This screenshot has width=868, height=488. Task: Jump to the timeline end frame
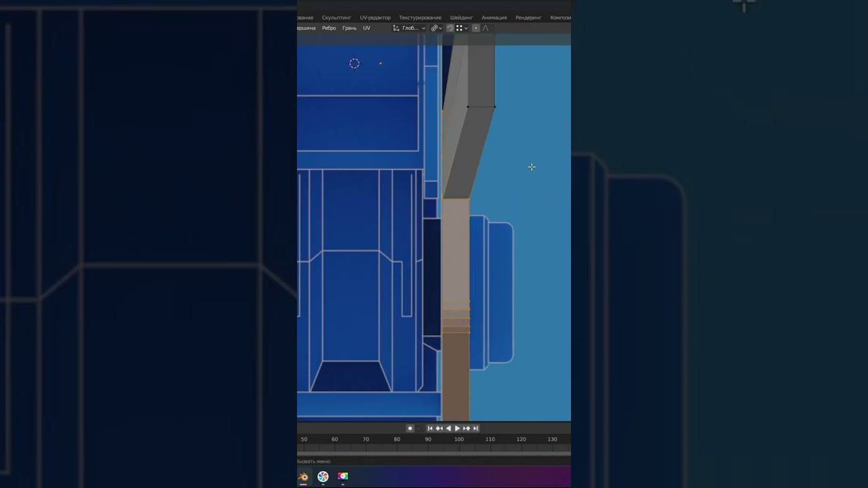[475, 428]
